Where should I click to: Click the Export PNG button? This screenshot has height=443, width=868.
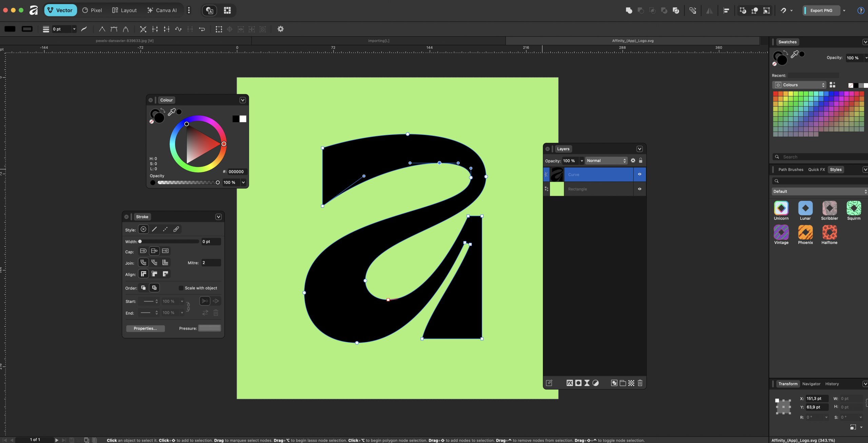point(821,10)
